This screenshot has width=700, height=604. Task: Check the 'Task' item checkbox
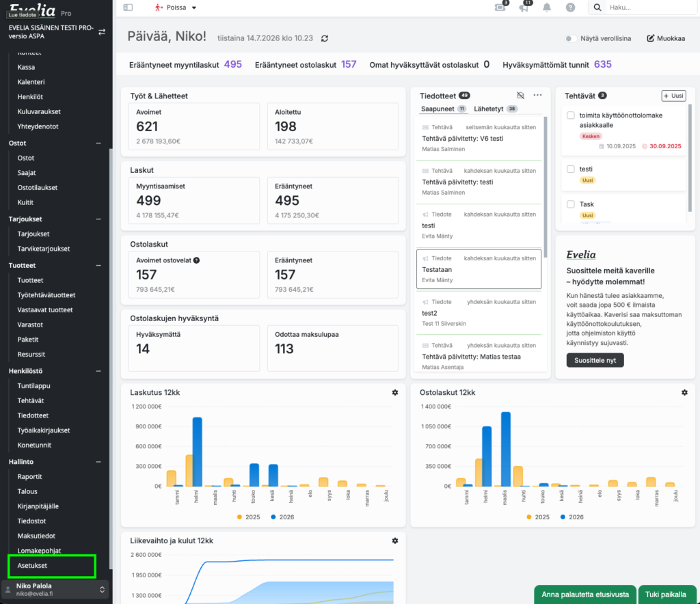click(x=571, y=204)
